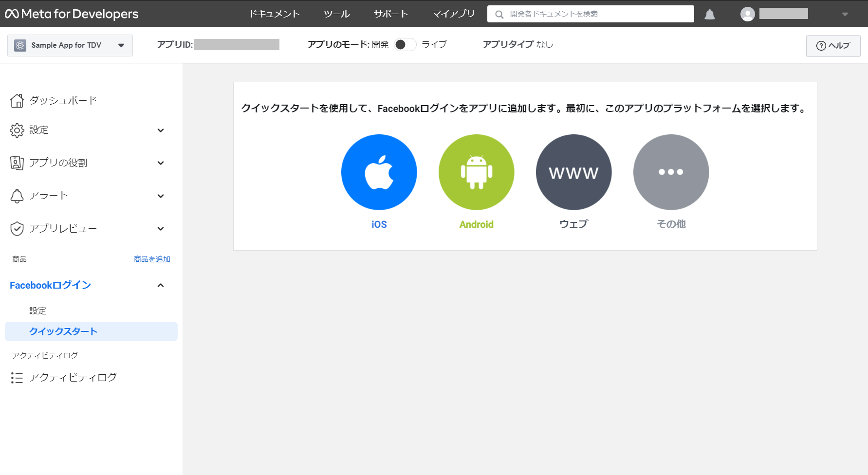Click the search magnifier icon
The width and height of the screenshot is (868, 475).
pyautogui.click(x=499, y=15)
